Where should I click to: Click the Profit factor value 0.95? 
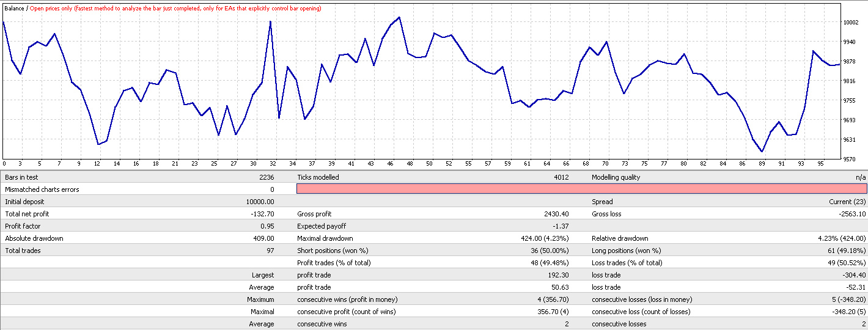(268, 226)
